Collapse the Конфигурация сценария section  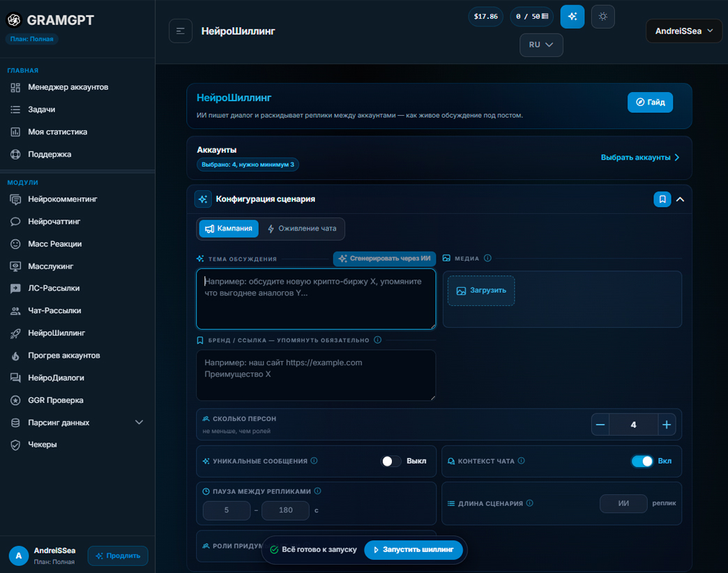pyautogui.click(x=680, y=199)
